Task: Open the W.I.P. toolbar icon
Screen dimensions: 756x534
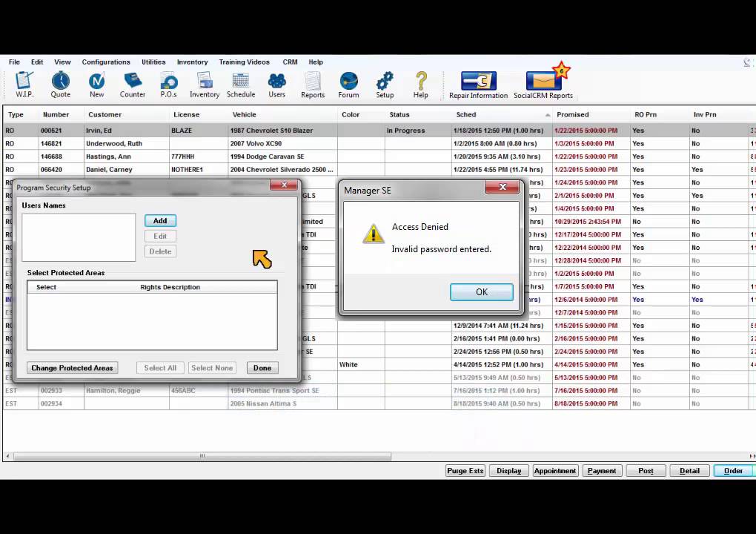Action: [24, 84]
